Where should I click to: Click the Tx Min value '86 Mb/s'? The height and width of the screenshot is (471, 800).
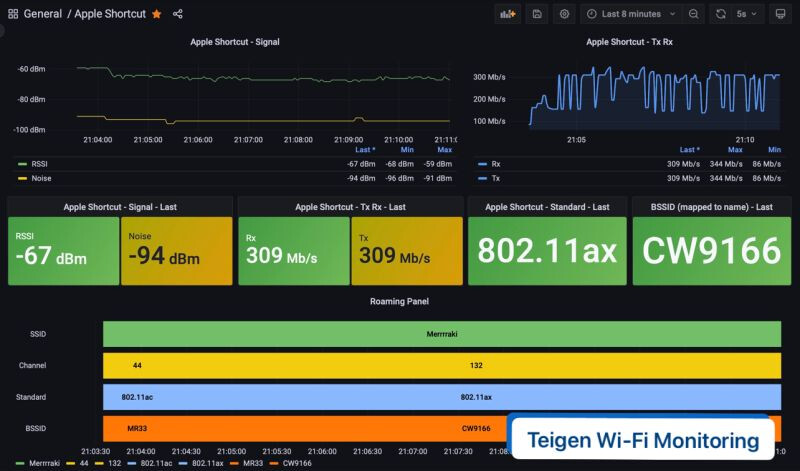tap(767, 178)
